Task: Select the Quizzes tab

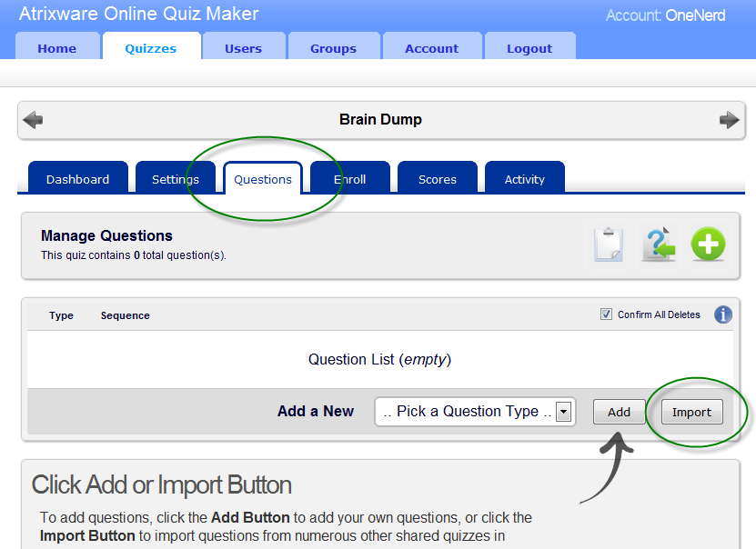Action: point(151,46)
